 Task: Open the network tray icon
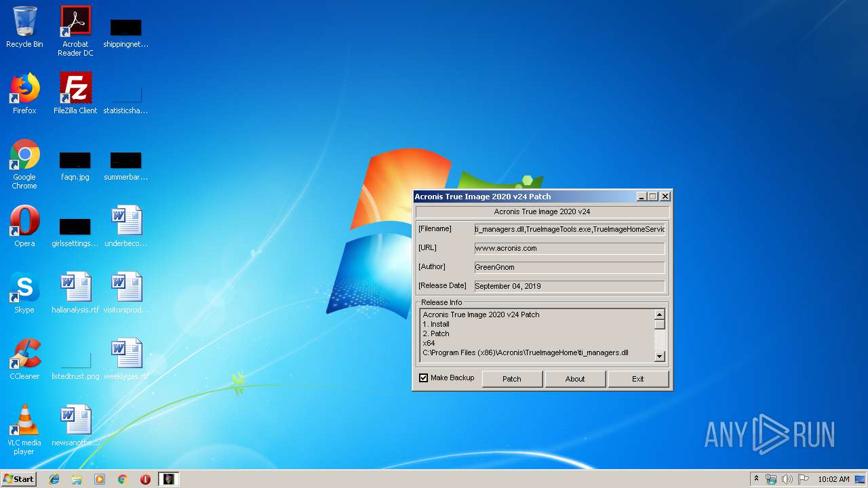[771, 479]
